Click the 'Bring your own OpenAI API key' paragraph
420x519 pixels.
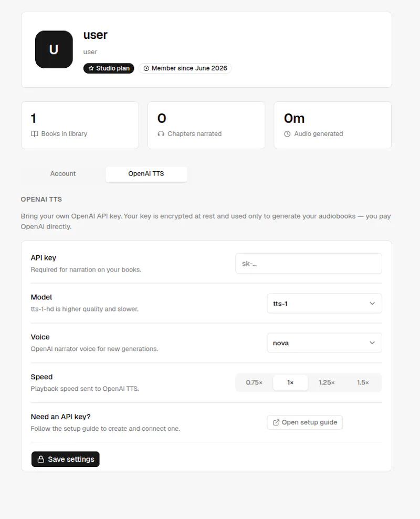206,222
